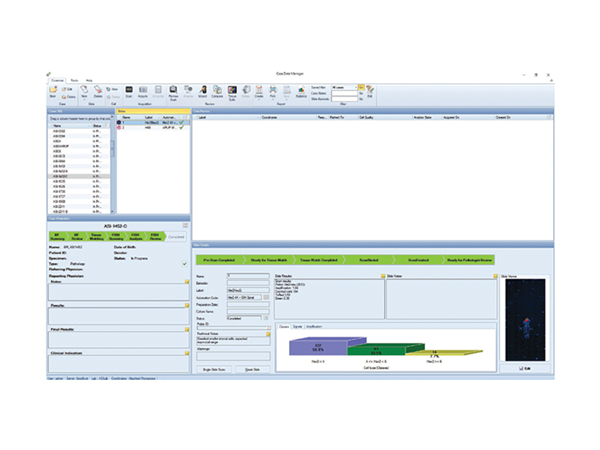Click the Print report icon
This screenshot has width=600, height=450.
point(272,92)
